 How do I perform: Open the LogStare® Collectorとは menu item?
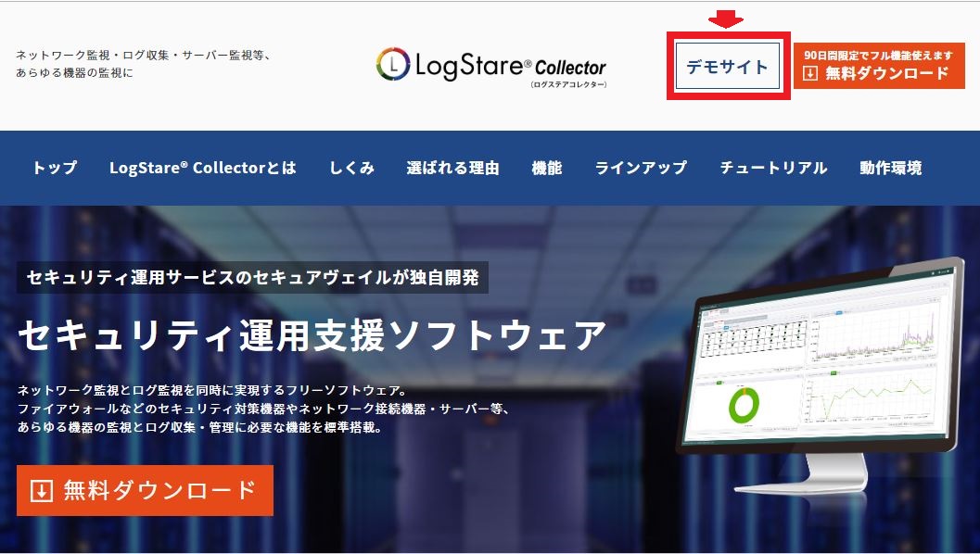click(202, 168)
